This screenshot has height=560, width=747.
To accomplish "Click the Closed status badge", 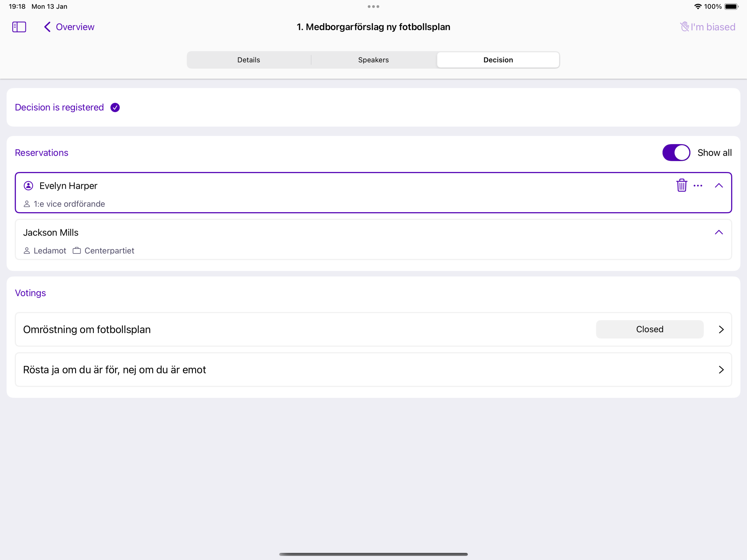I will [650, 329].
